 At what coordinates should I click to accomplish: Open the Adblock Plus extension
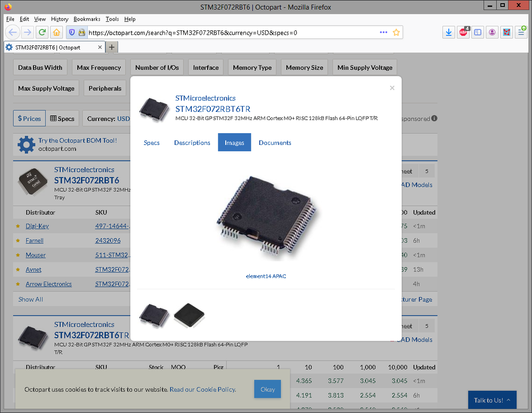(x=463, y=33)
